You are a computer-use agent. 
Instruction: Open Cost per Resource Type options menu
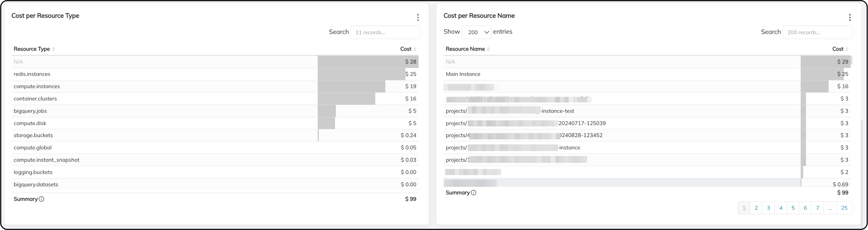pyautogui.click(x=418, y=17)
